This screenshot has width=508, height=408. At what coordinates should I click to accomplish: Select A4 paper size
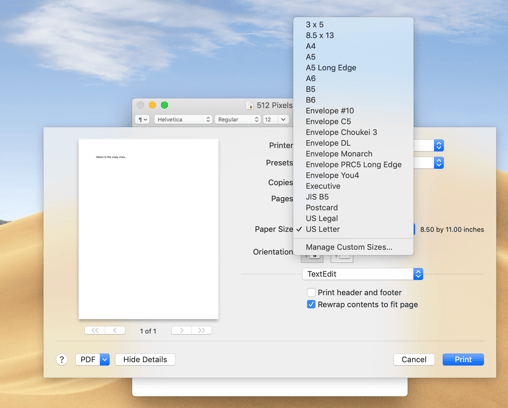[353, 46]
